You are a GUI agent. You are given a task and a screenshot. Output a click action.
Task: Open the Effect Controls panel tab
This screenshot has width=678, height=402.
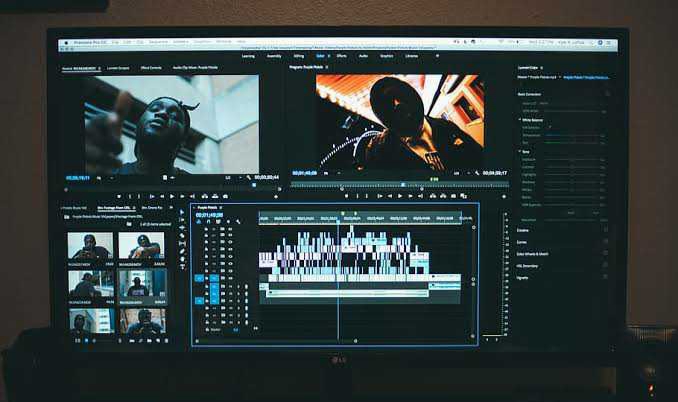[151, 68]
